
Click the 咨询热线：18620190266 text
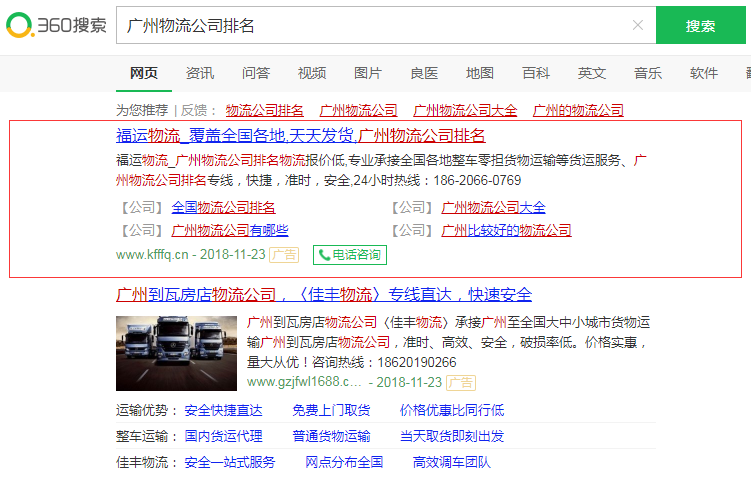pyautogui.click(x=384, y=363)
